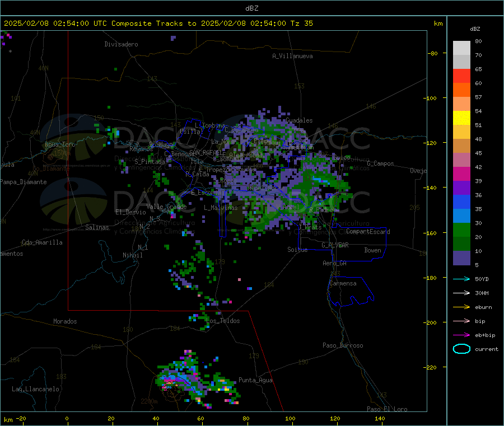Click the '100' tick on the bottom axis
Viewport: 504px width, 426px height.
click(x=290, y=419)
